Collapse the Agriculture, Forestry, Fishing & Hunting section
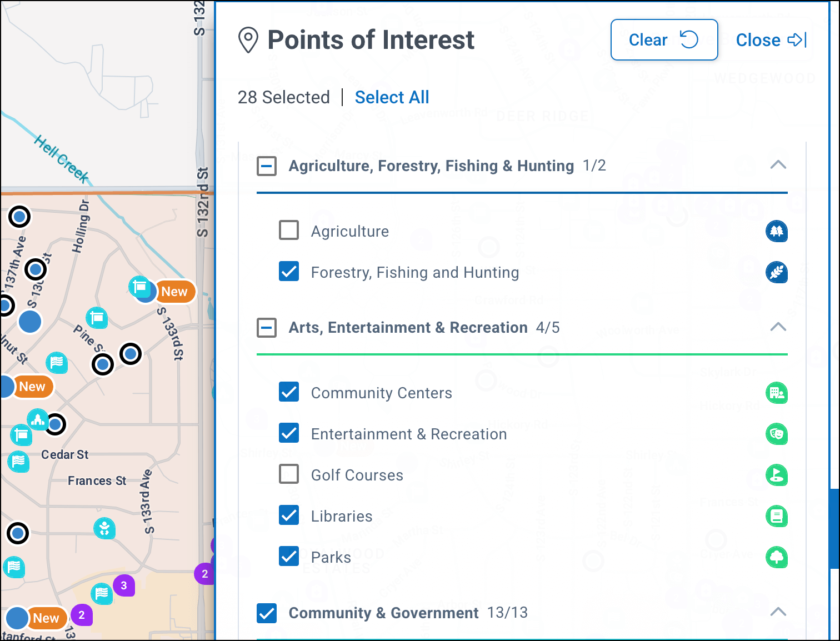Viewport: 840px width, 641px height. (778, 165)
